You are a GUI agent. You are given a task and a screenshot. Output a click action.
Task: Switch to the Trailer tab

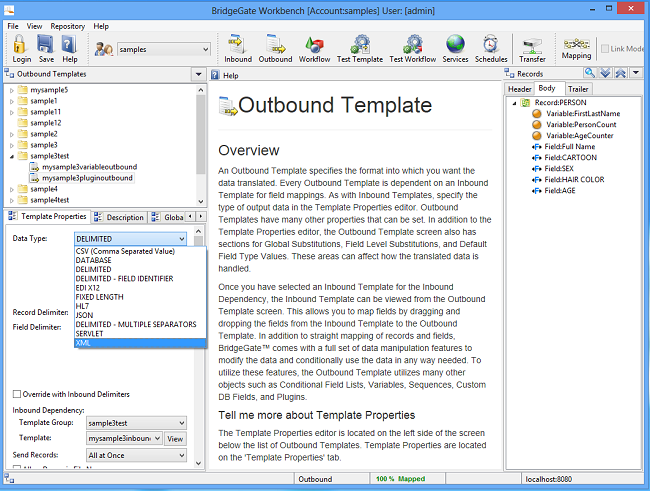point(578,89)
